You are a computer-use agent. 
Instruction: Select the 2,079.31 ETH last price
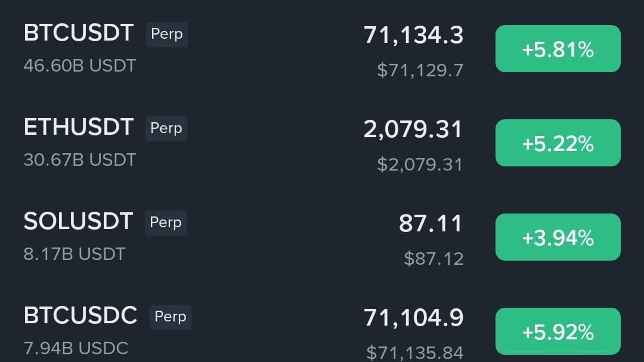point(413,130)
